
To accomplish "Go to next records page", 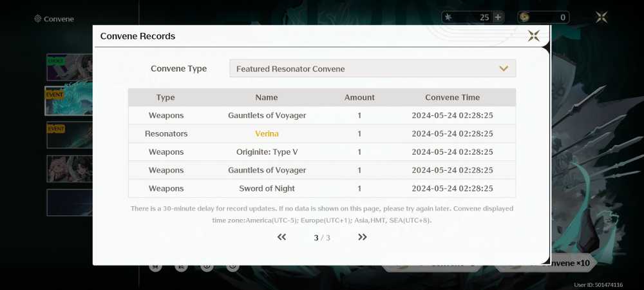I will [362, 237].
